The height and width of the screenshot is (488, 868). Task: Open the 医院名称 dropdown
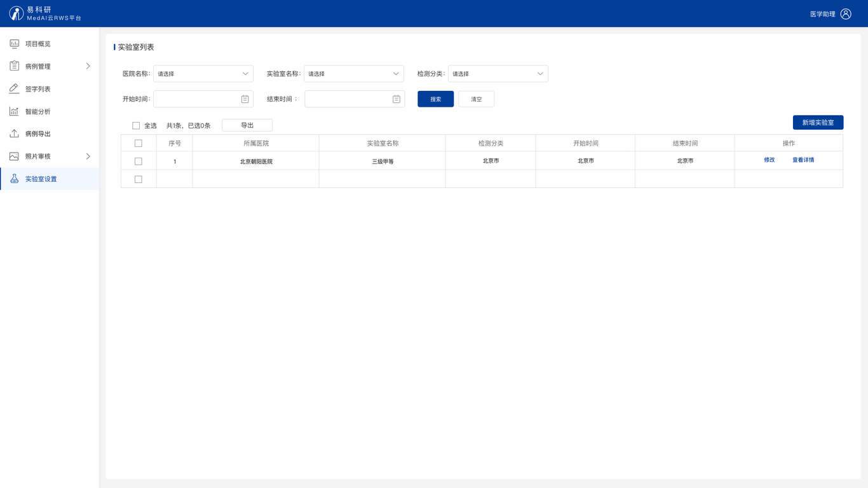tap(203, 74)
